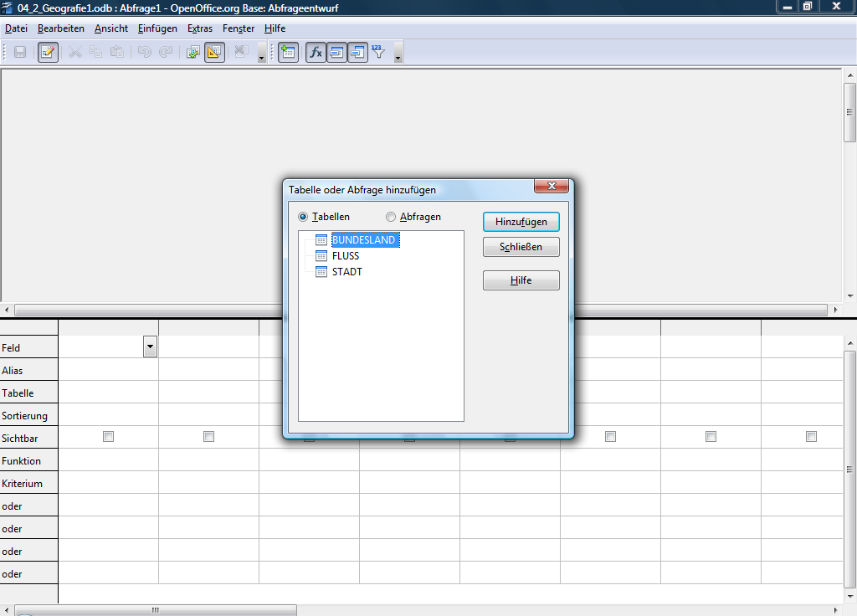Open the Feld dropdown in first column

(x=150, y=346)
